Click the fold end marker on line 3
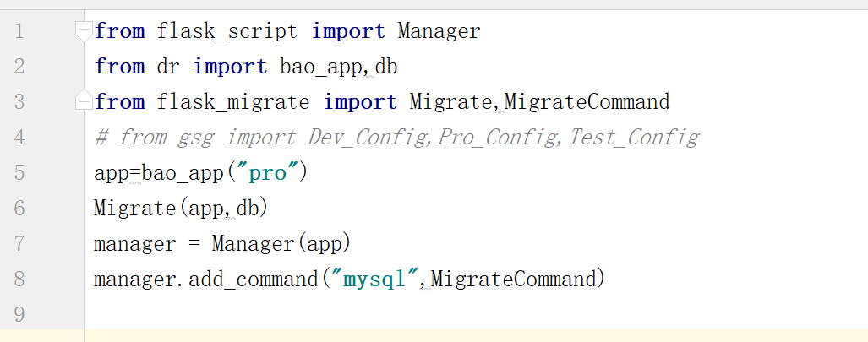The width and height of the screenshot is (868, 342). (83, 102)
